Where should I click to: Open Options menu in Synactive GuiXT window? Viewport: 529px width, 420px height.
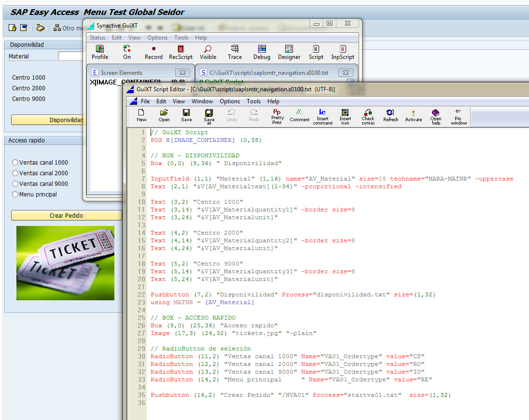tap(157, 38)
